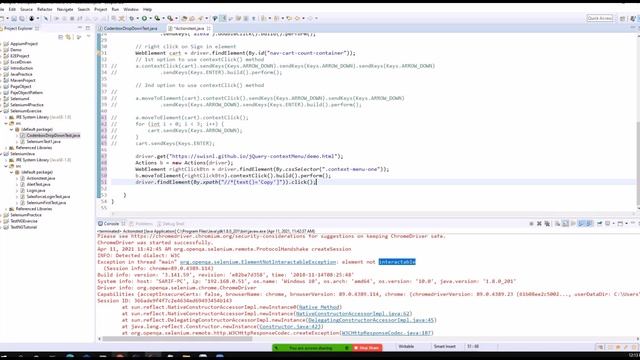
Task: Collapse the SeleniumExercise project node
Action: click(x=1, y=111)
